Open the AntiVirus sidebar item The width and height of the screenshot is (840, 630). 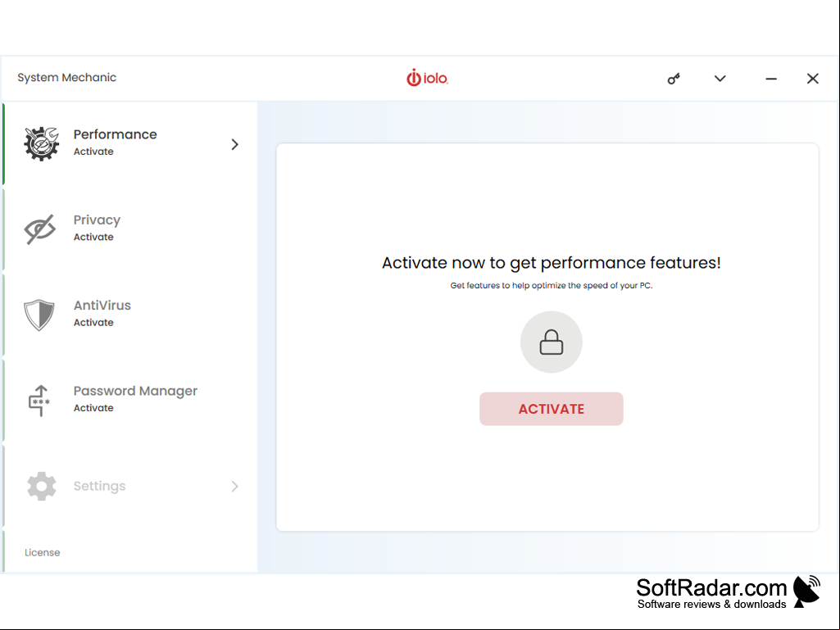click(130, 315)
